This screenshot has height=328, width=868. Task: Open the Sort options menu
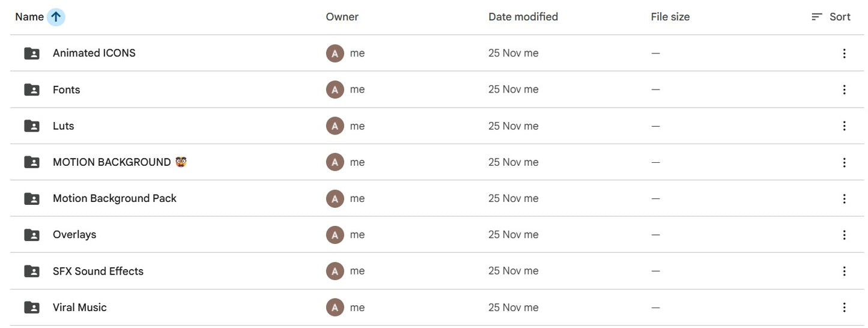[831, 17]
